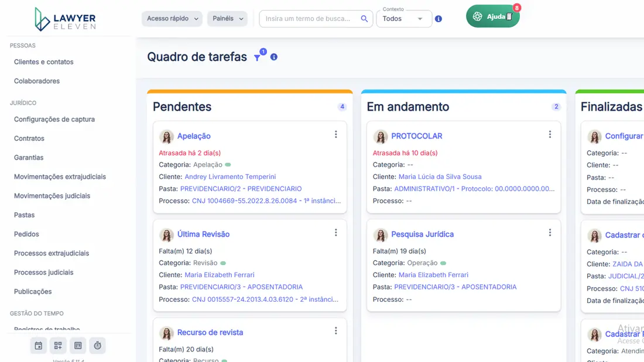The image size is (644, 362).
Task: Click green Operação category color dot
Action: pyautogui.click(x=443, y=263)
